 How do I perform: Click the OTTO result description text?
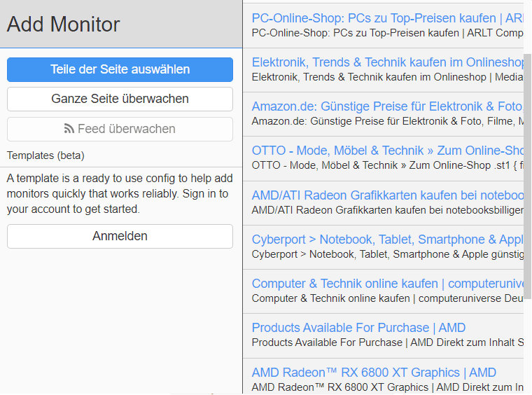pos(388,165)
